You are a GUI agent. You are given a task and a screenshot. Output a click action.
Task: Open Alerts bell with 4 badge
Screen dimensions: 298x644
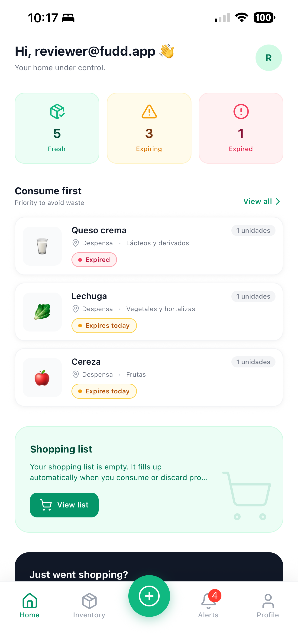[x=208, y=604]
